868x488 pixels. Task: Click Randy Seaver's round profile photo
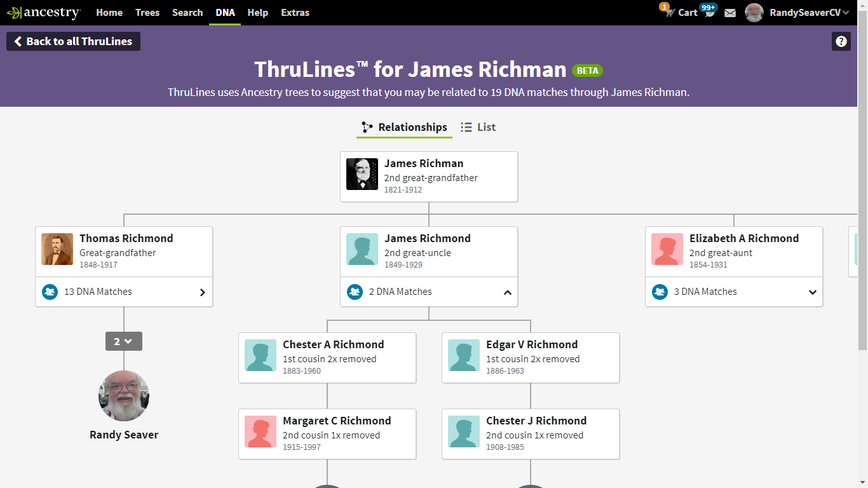(x=124, y=396)
